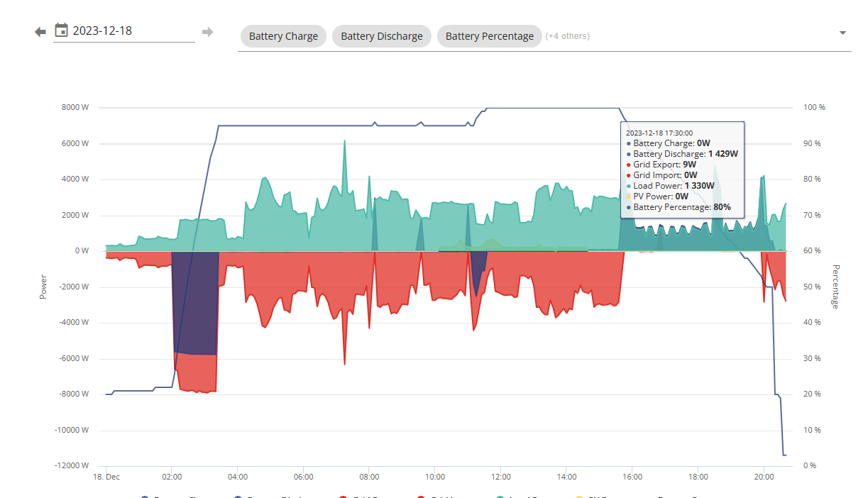Viewport: 868px width, 498px height.
Task: Click the vertical Percentage axis title
Action: (x=835, y=287)
